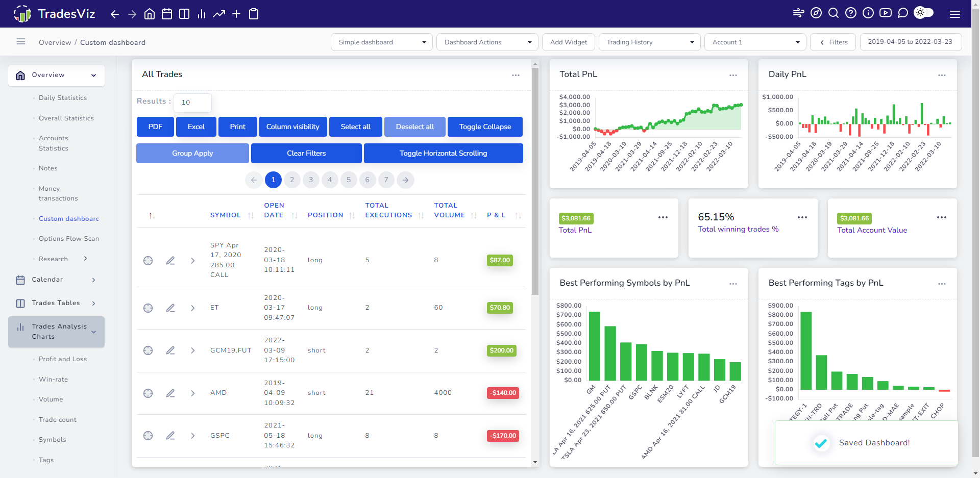This screenshot has width=980, height=478.
Task: Open Options Flow Scan in sidebar
Action: coord(69,239)
